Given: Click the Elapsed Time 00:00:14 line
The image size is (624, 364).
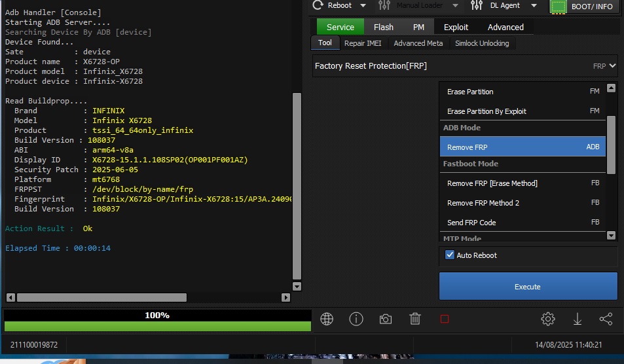Looking at the screenshot, I should click(x=58, y=248).
